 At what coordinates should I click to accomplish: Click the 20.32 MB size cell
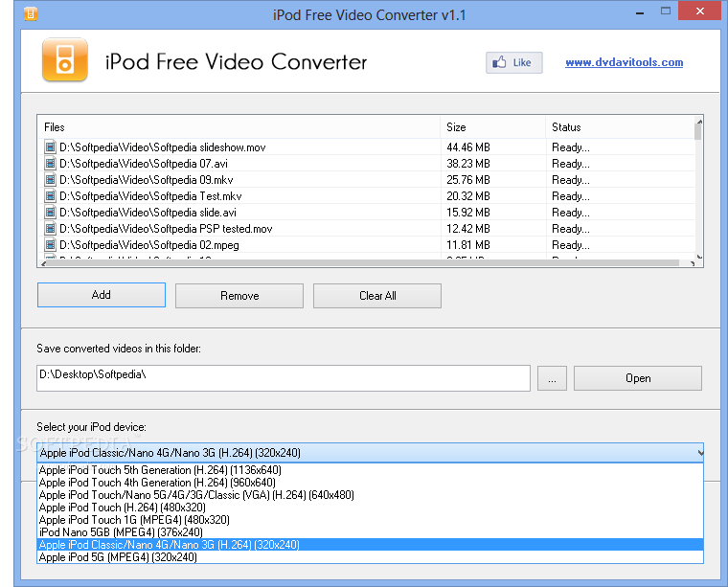[468, 196]
